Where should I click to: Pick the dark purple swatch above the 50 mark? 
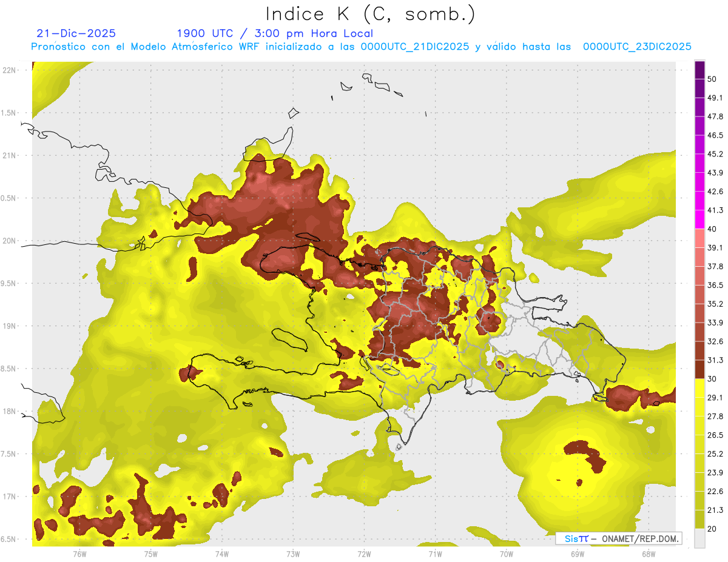coord(700,70)
